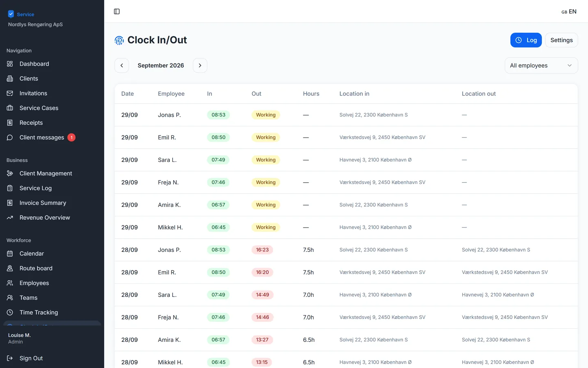The height and width of the screenshot is (368, 588).
Task: Click the Invoice Summary icon
Action: 10,203
